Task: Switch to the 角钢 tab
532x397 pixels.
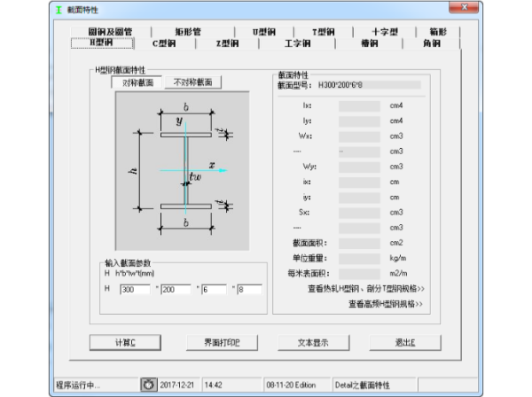Action: [x=432, y=43]
